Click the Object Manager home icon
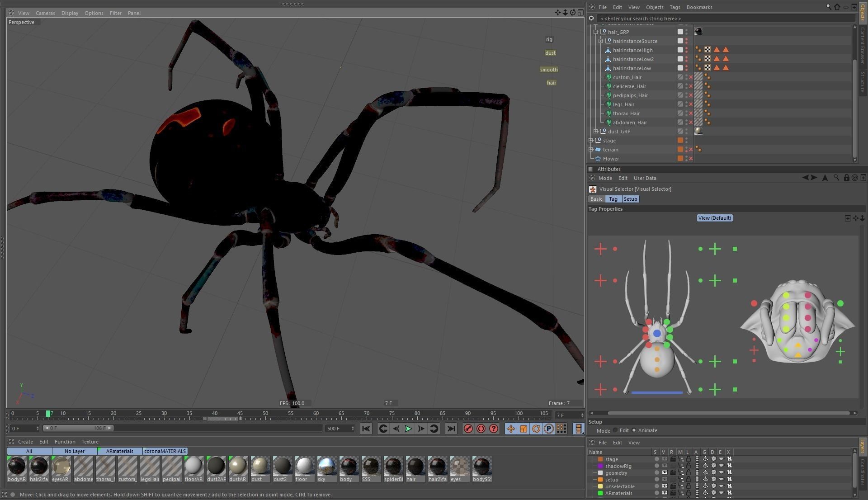Viewport: 868px width, 500px height. click(837, 7)
